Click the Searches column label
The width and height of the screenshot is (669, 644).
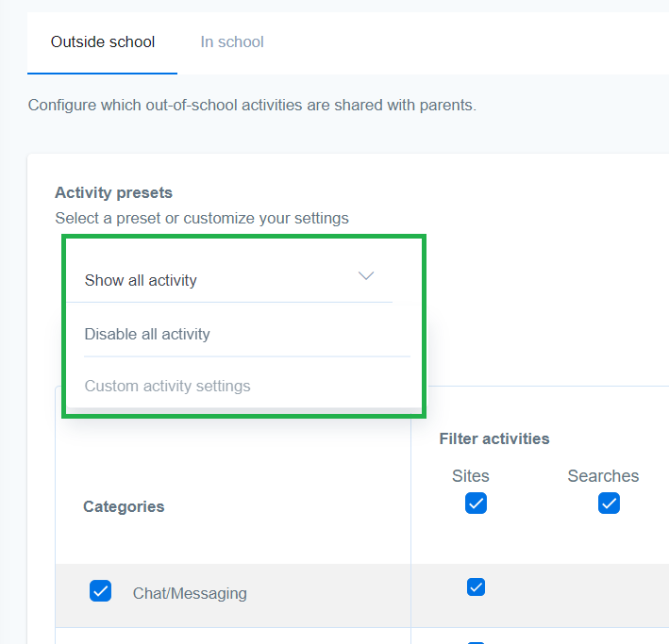603,476
